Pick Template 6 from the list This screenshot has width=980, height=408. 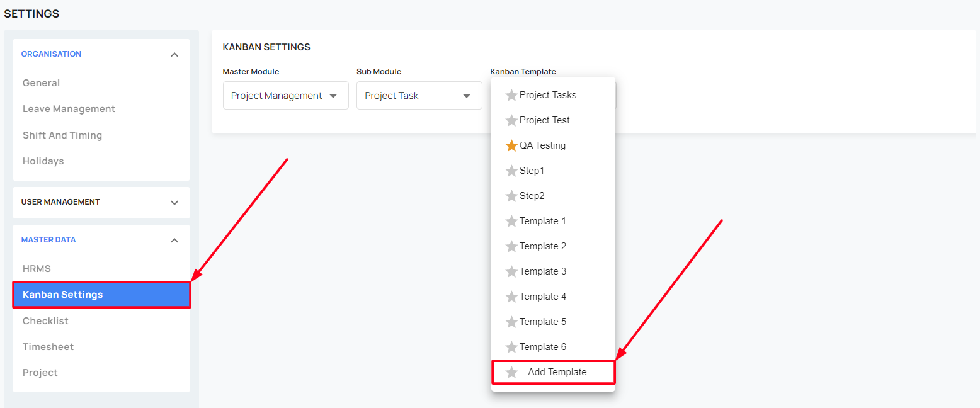(x=553, y=347)
